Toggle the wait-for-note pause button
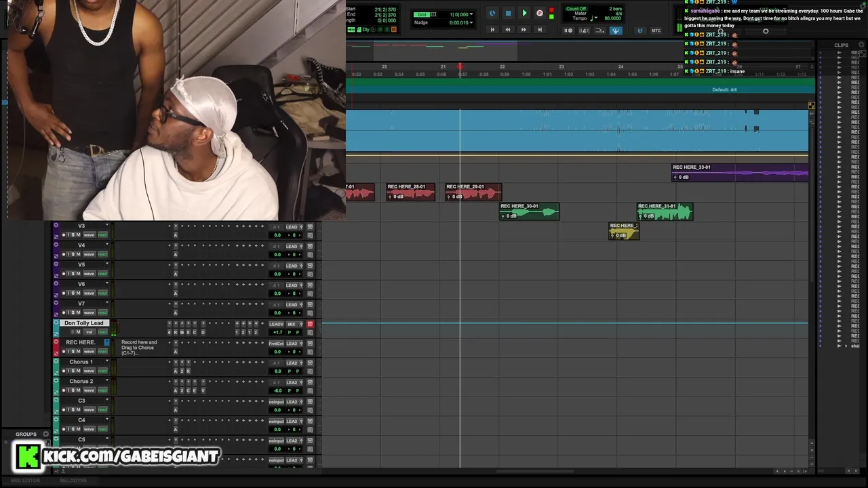 pyautogui.click(x=568, y=30)
